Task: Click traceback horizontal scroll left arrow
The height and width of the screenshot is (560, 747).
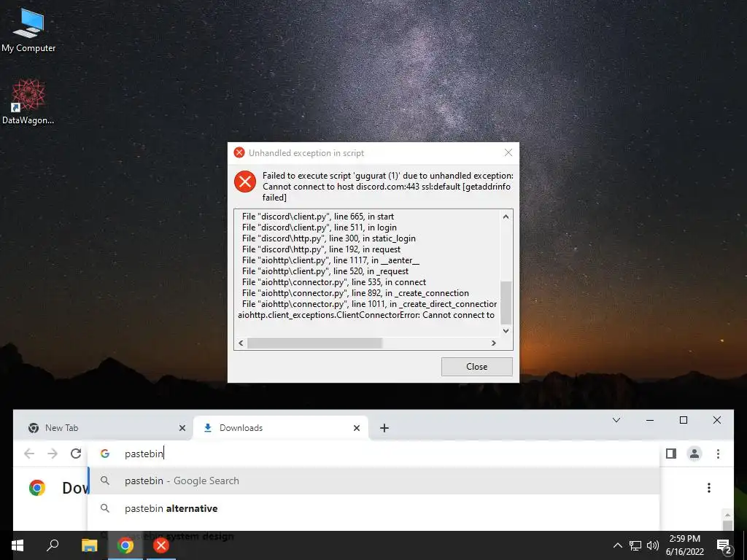Action: click(x=241, y=343)
